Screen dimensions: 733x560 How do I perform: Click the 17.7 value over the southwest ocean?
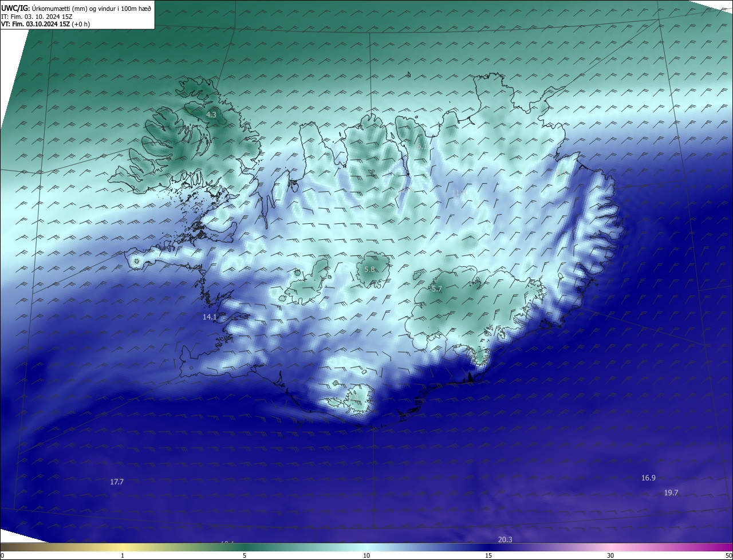pyautogui.click(x=117, y=482)
